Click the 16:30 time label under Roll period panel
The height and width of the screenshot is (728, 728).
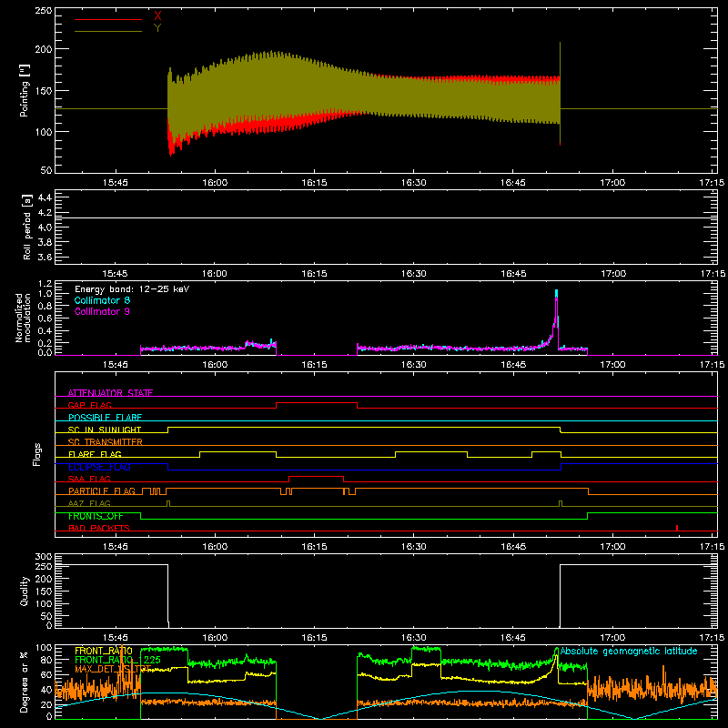tap(414, 274)
